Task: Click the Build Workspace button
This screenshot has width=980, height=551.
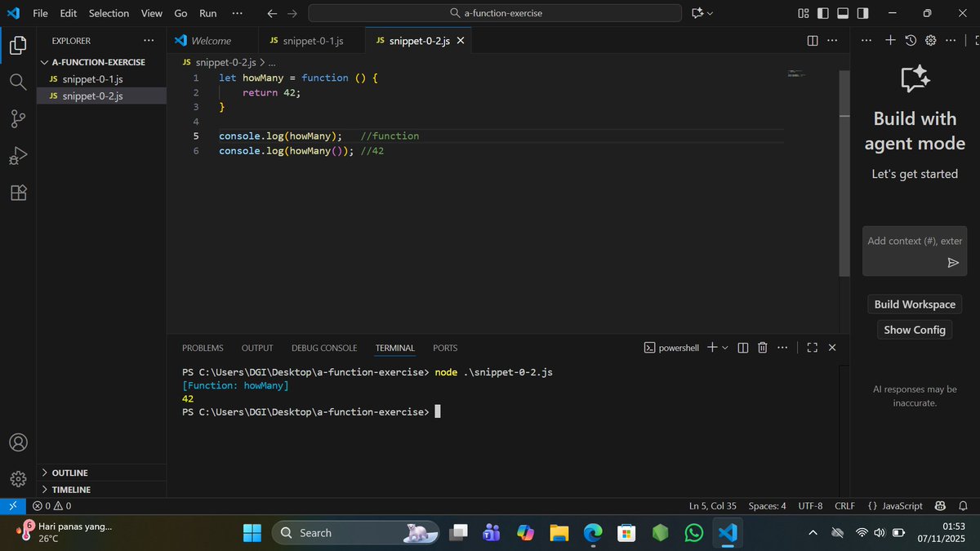Action: pyautogui.click(x=914, y=304)
